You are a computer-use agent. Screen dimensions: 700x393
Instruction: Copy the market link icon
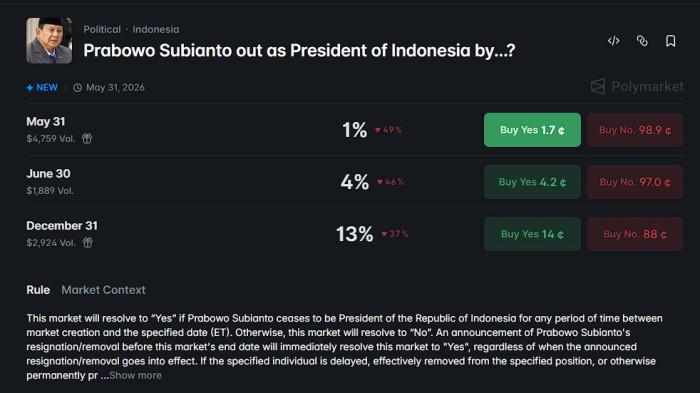pos(642,41)
